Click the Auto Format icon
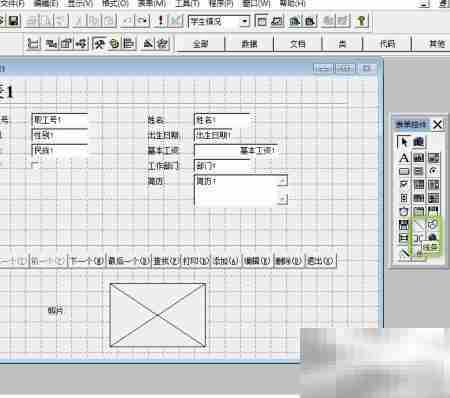Screen dimensions: 450x398 [x=162, y=43]
